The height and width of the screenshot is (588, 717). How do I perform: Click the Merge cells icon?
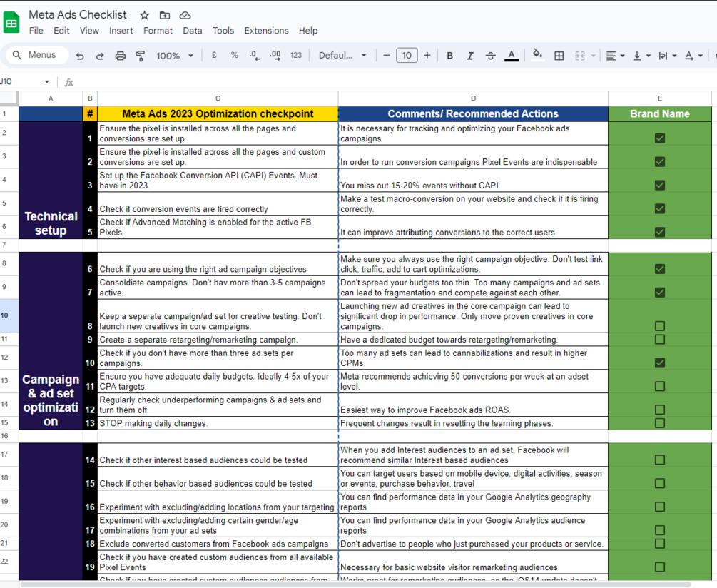tap(580, 56)
